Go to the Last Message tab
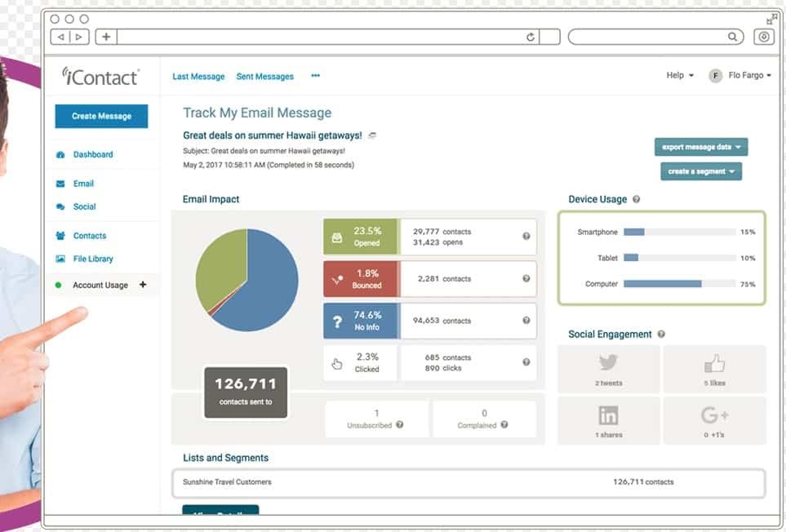Screen dimensions: 786x532 198,77
